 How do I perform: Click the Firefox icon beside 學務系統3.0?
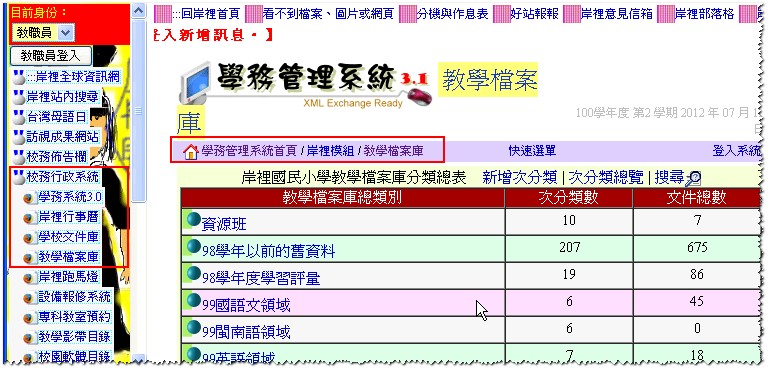tap(30, 198)
